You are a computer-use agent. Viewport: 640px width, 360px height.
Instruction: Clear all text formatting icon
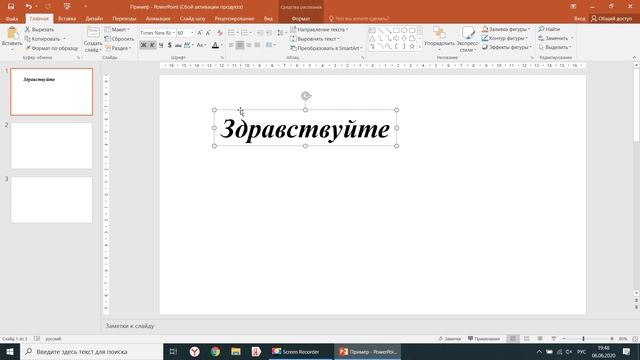pyautogui.click(x=220, y=33)
